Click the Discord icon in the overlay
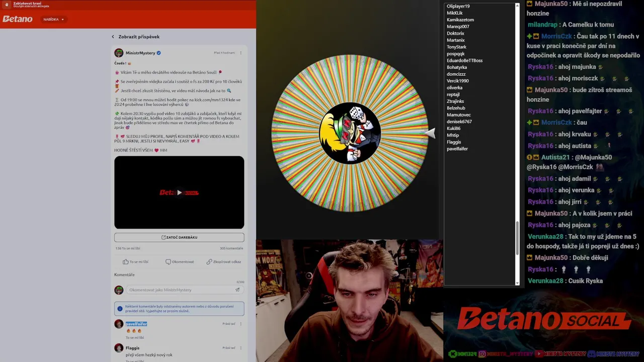Image resolution: width=644 pixels, height=362 pixels. coord(592,354)
